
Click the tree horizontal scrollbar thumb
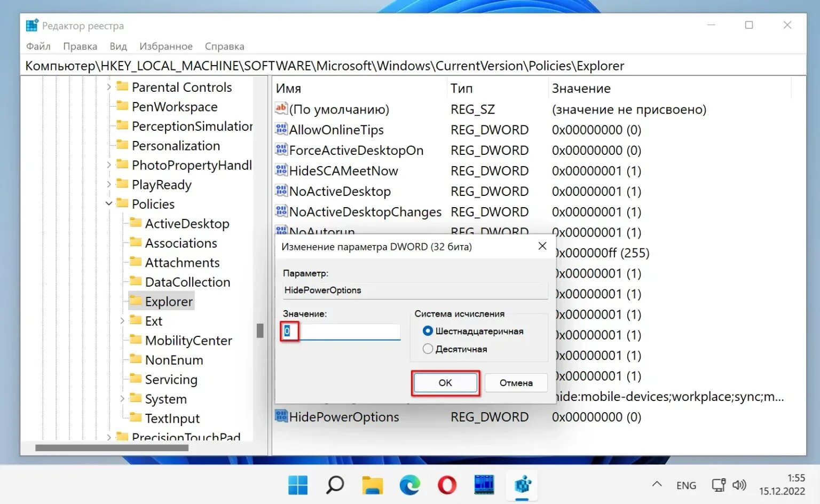click(112, 448)
